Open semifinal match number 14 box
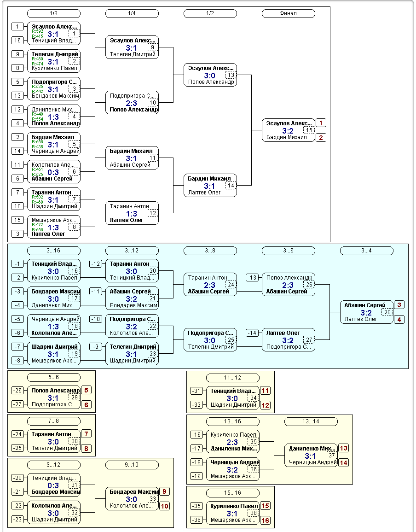The height and width of the screenshot is (532, 416). tap(231, 186)
